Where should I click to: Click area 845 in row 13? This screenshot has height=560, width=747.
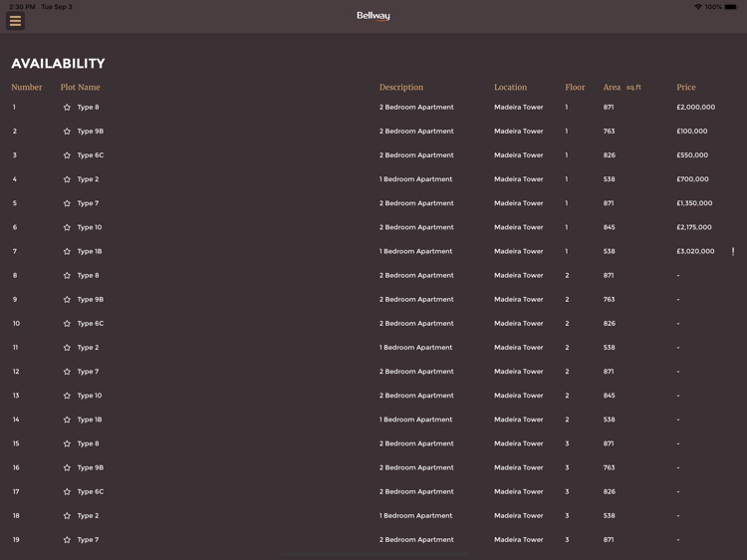tap(609, 396)
